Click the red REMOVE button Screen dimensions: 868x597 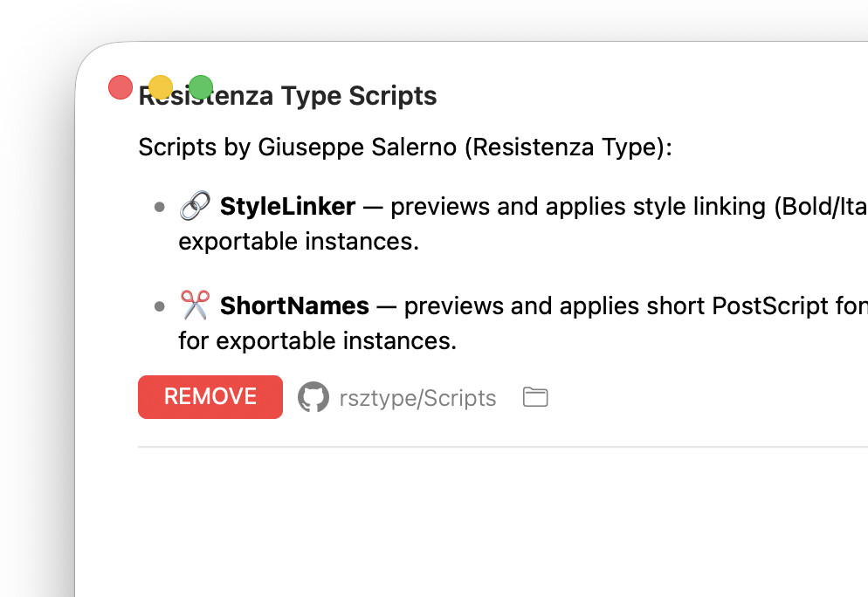tap(210, 397)
